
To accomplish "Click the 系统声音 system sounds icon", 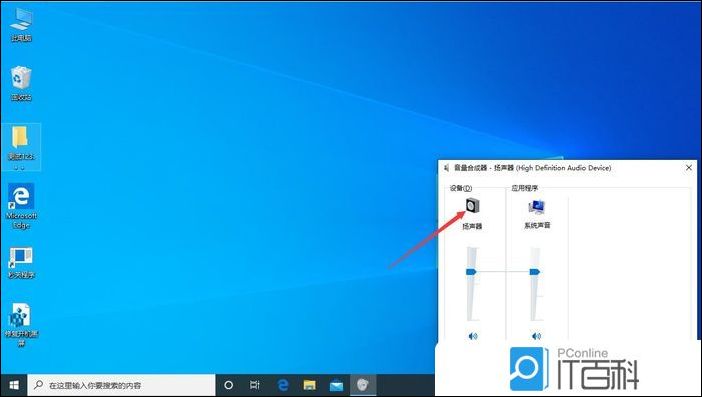I will 536,207.
